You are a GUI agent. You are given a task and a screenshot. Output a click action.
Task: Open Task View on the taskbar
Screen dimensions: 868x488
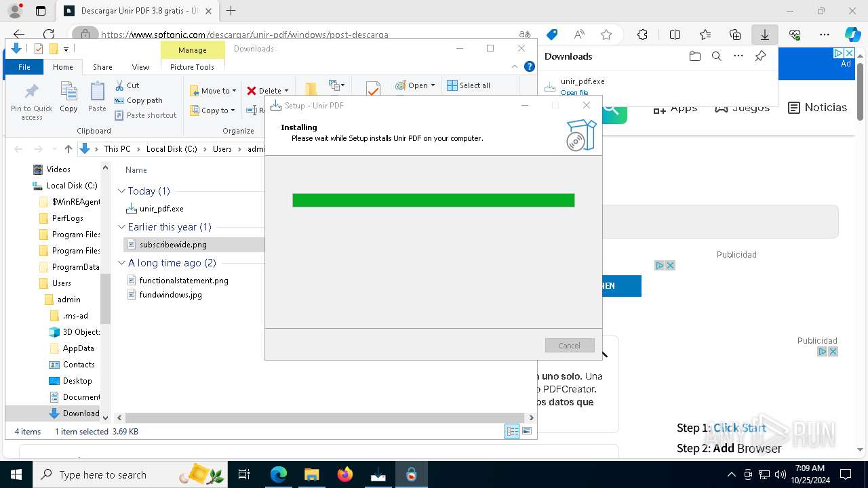pyautogui.click(x=244, y=474)
